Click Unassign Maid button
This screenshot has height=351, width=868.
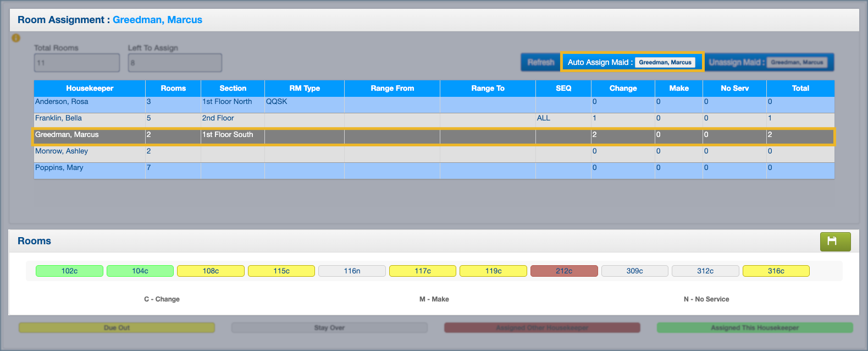coord(769,62)
